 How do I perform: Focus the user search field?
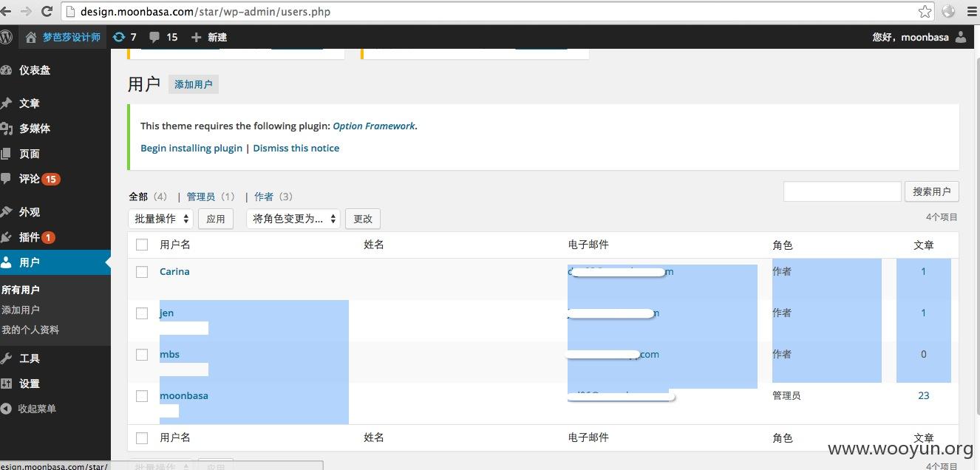point(842,191)
